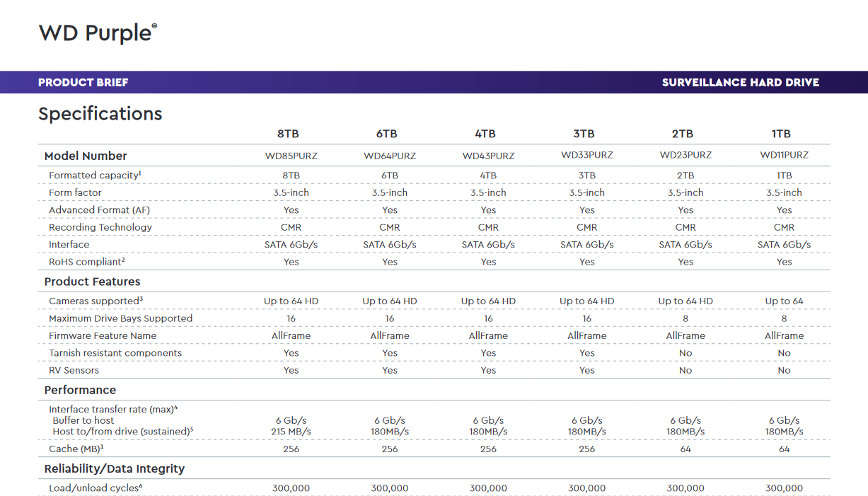868x496 pixels.
Task: Click the RoHS compliant row label
Action: point(87,262)
